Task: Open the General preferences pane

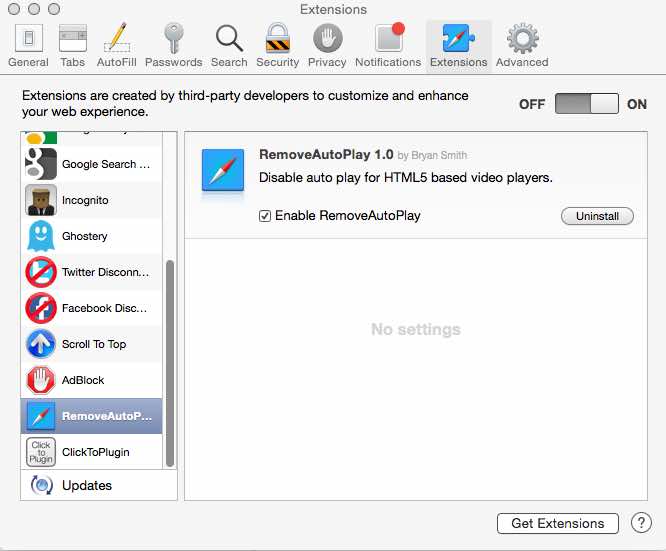Action: click(x=28, y=45)
